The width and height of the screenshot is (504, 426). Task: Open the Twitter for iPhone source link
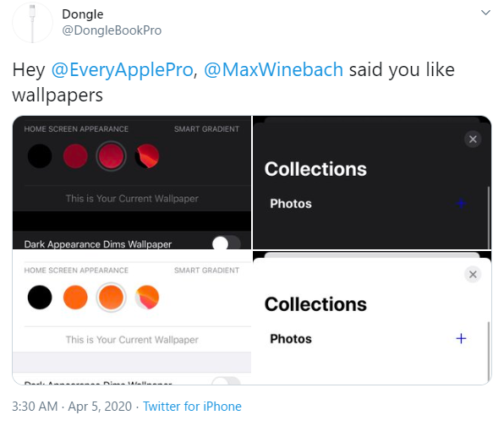click(x=192, y=407)
